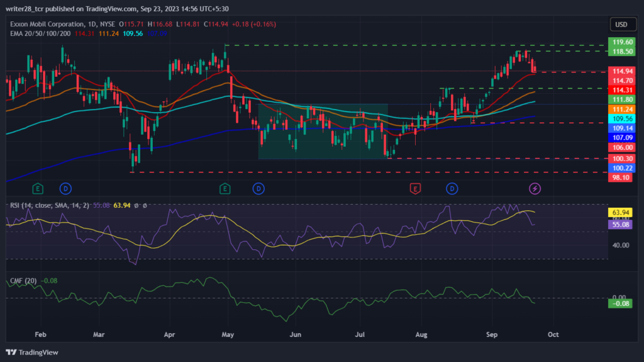Image resolution: width=644 pixels, height=362 pixels.
Task: Click the 118.50 green price label
Action: point(622,52)
